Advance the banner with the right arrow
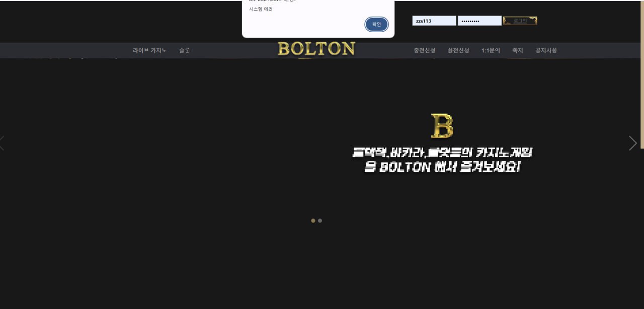Viewport: 644px width, 309px height. tap(632, 143)
